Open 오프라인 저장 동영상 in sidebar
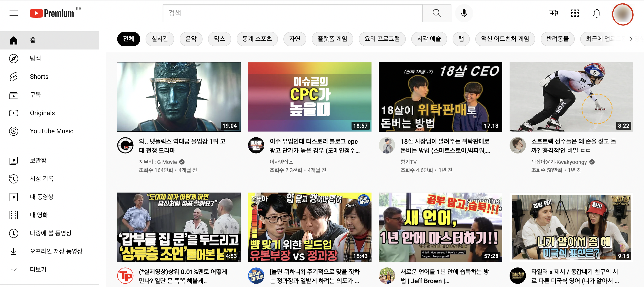 tap(50, 251)
